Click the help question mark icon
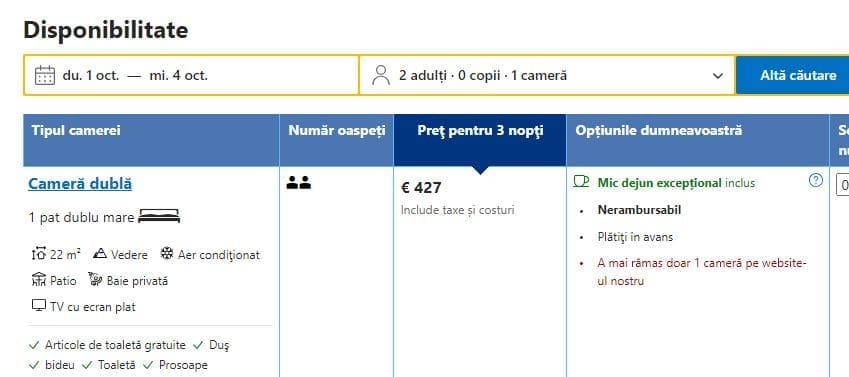 [815, 180]
